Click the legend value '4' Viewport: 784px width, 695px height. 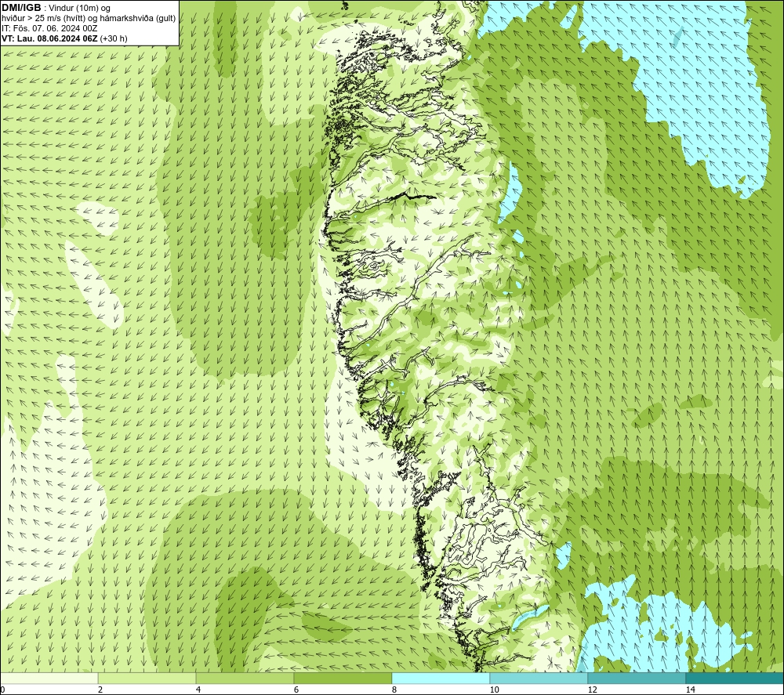[198, 690]
